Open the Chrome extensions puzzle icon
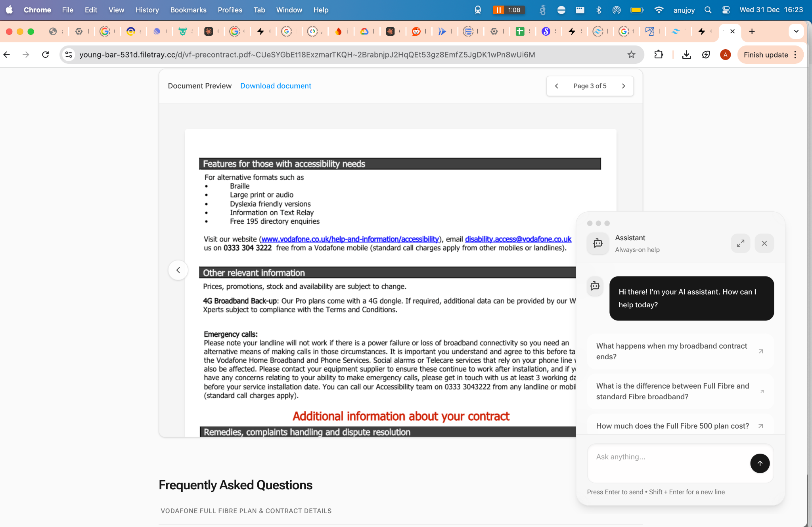Viewport: 812px width, 527px height. [659, 55]
